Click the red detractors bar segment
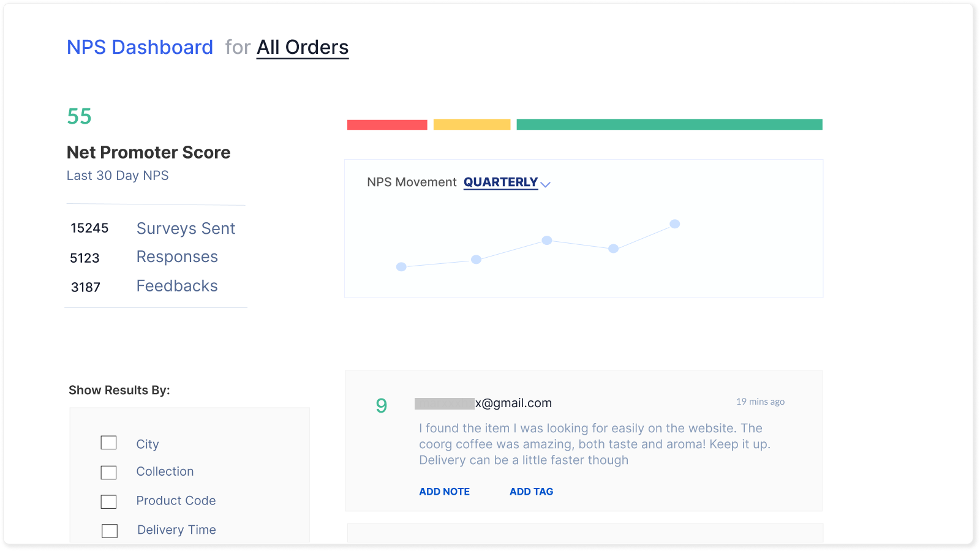980x551 pixels. coord(386,124)
